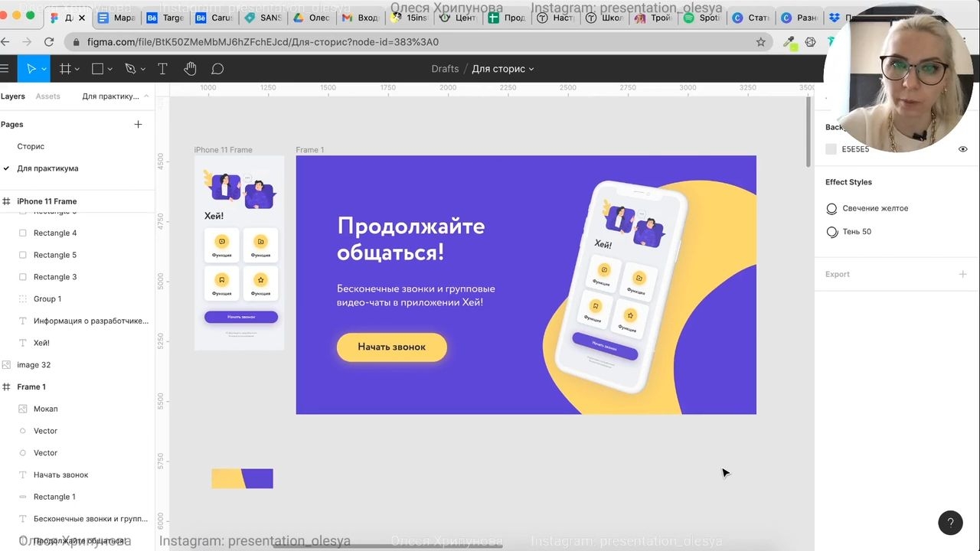
Task: Open Move tool options dropdown arrow
Action: 44,69
